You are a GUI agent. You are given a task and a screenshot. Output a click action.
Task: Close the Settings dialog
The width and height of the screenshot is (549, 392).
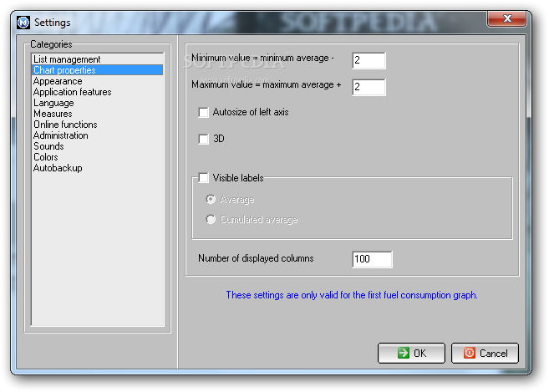(506, 18)
